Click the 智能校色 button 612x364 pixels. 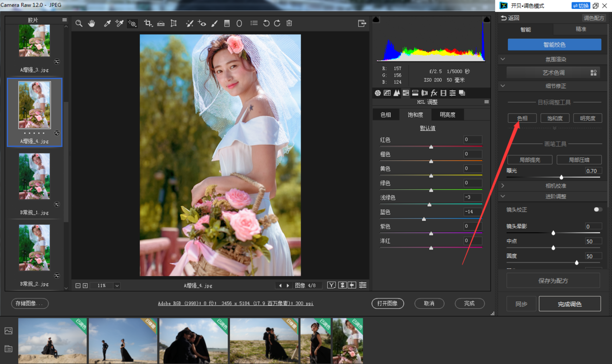coord(554,44)
